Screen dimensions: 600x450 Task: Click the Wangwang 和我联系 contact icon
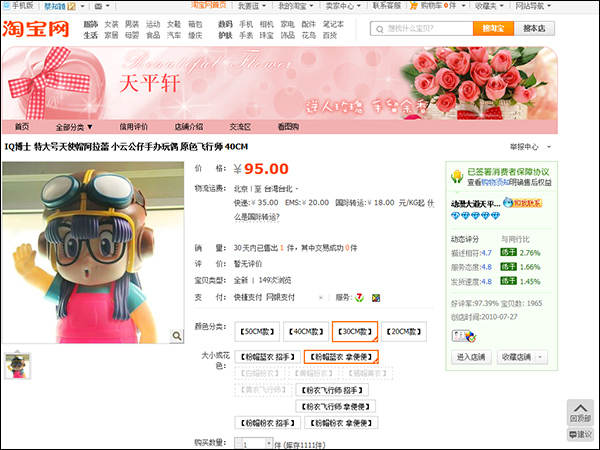coord(523,203)
